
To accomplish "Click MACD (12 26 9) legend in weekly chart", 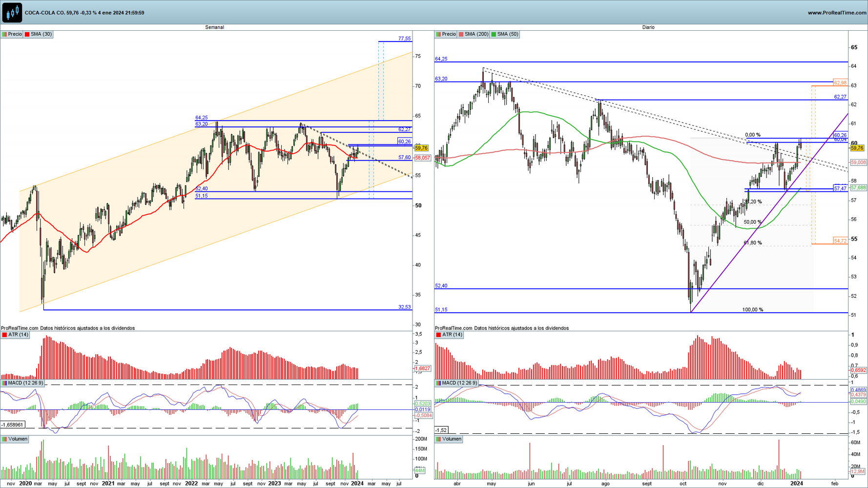I will (23, 383).
